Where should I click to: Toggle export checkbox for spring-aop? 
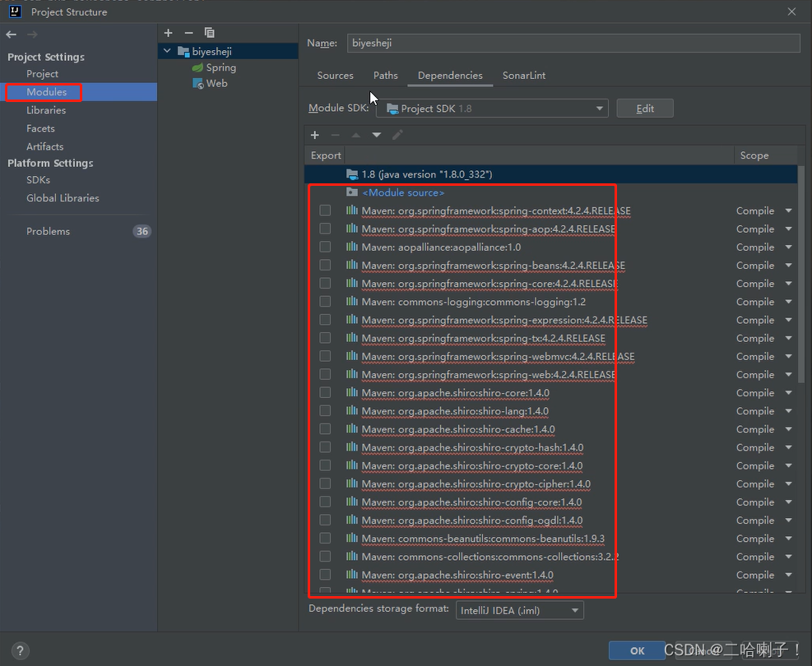point(325,229)
